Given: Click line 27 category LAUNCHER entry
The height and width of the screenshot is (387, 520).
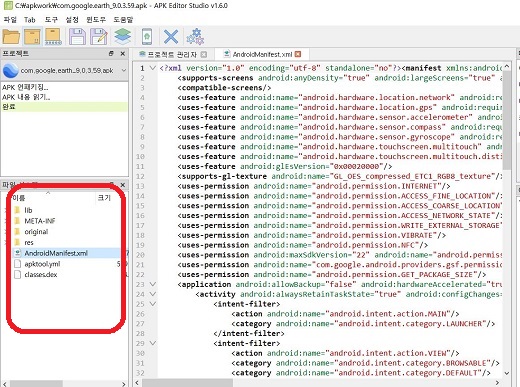Looking at the screenshot, I should pos(363,324).
